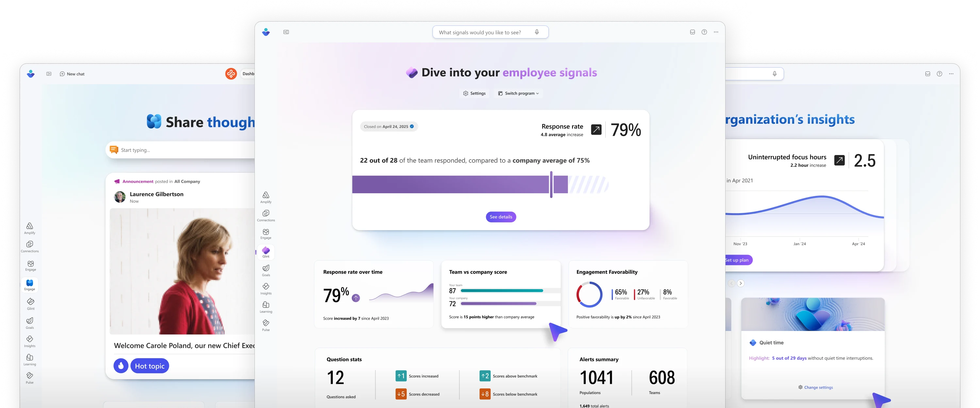Image resolution: width=980 pixels, height=408 pixels.
Task: Open inbox icon in the right window header
Action: pyautogui.click(x=927, y=74)
